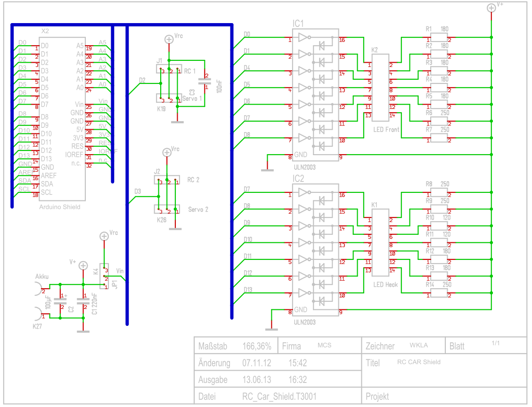The width and height of the screenshot is (532, 407).
Task: Select the D2 net label near J1
Action: [x=142, y=80]
